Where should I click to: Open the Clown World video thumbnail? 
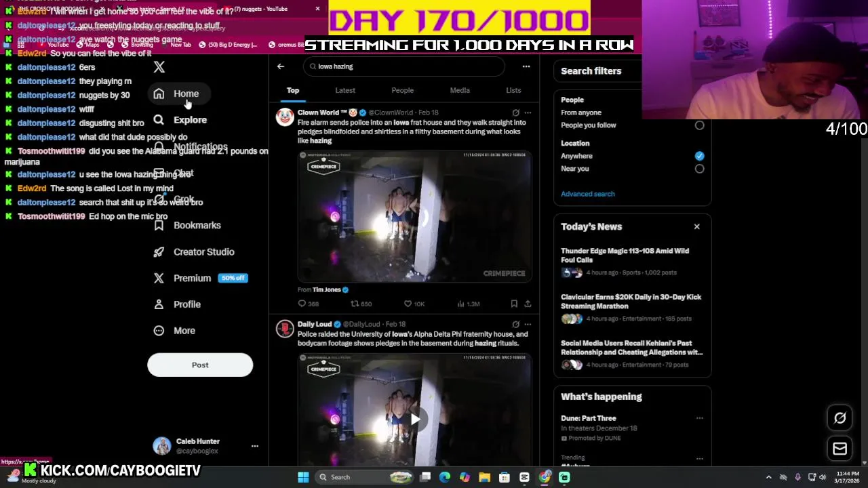[x=415, y=216]
